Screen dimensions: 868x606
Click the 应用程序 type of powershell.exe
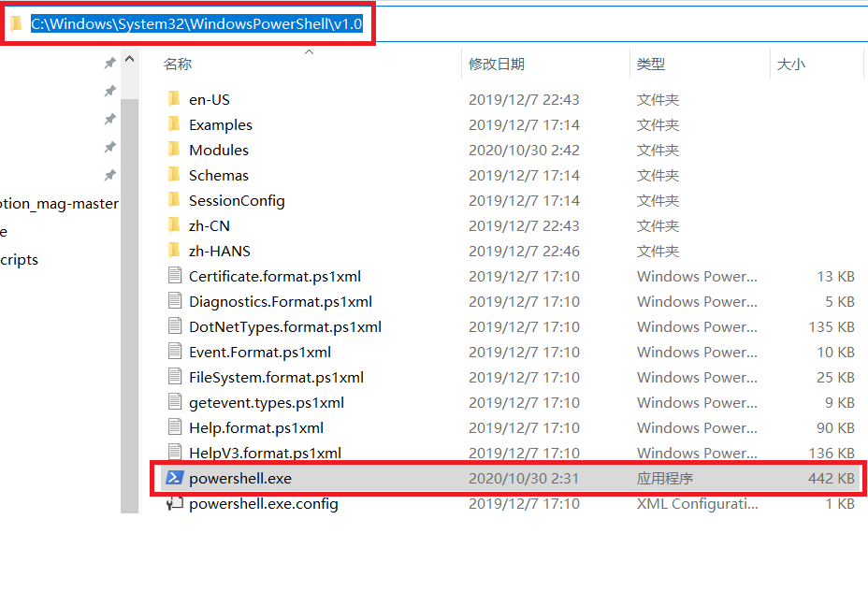[665, 478]
